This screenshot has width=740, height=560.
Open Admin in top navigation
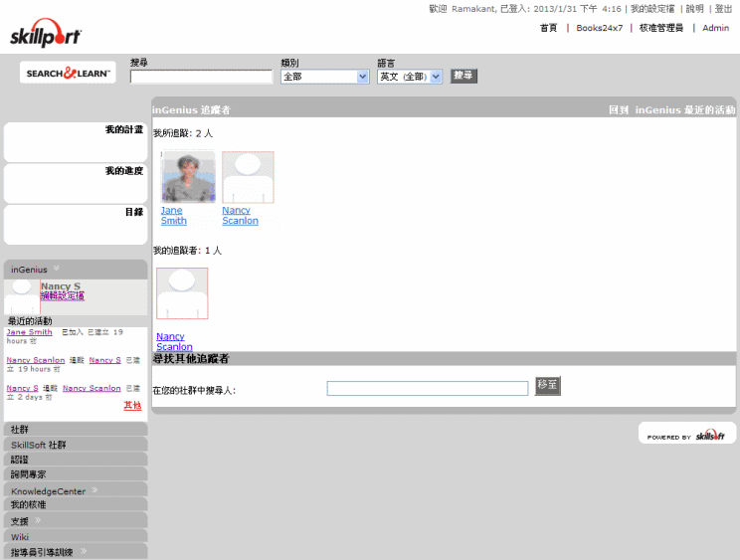715,28
